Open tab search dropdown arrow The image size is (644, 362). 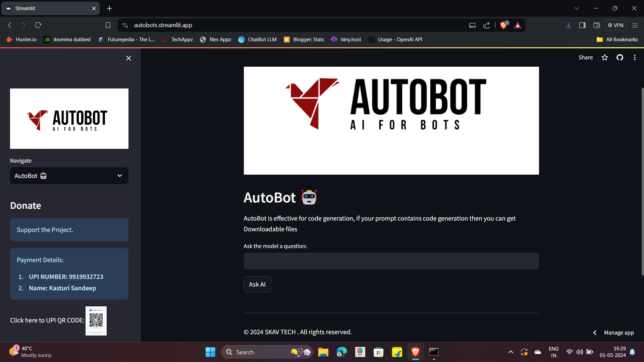point(577,8)
